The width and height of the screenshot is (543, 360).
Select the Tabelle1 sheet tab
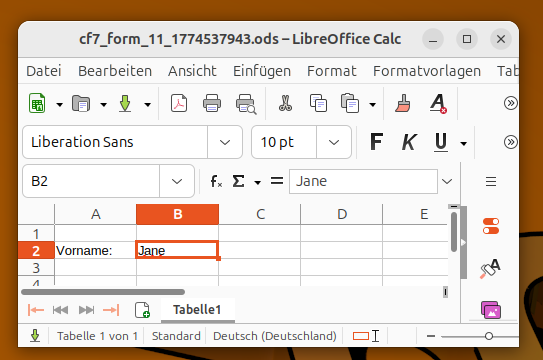point(197,310)
